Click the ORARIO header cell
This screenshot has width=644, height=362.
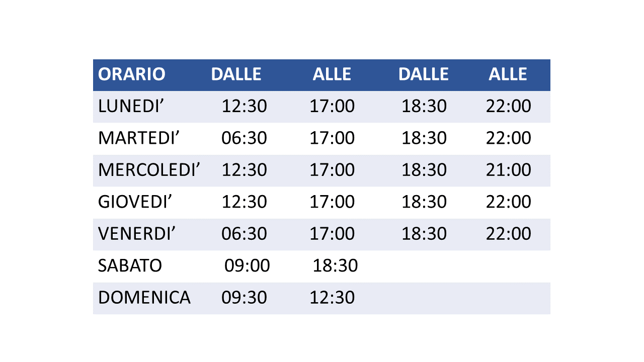pyautogui.click(x=131, y=74)
